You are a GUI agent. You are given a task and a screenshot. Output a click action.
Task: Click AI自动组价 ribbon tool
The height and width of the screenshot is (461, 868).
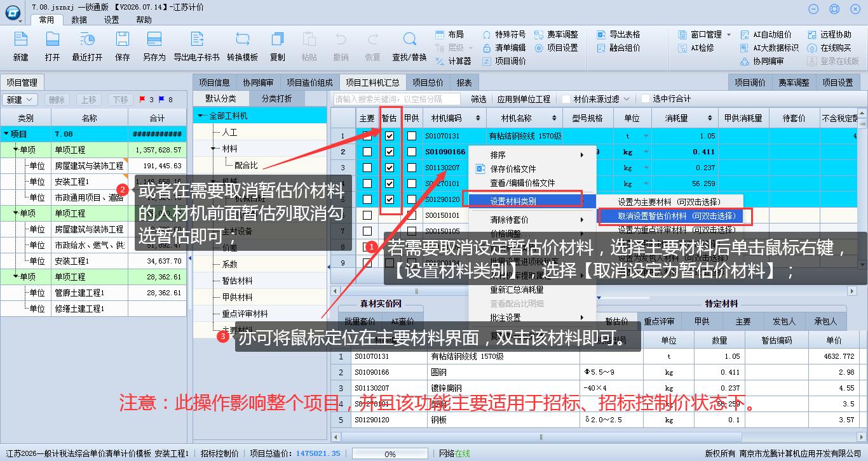click(x=766, y=34)
